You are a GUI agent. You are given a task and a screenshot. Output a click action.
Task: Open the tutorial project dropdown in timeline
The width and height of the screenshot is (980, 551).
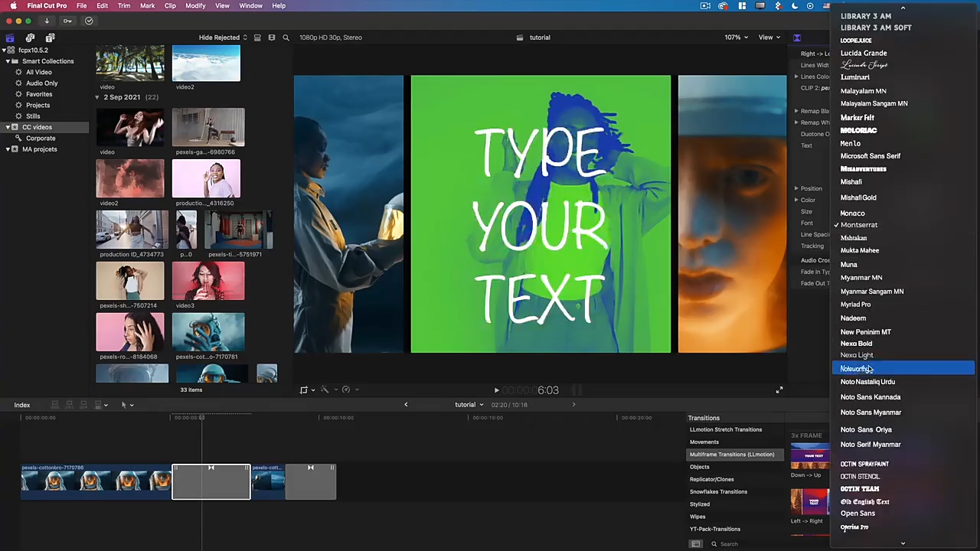[x=469, y=405]
